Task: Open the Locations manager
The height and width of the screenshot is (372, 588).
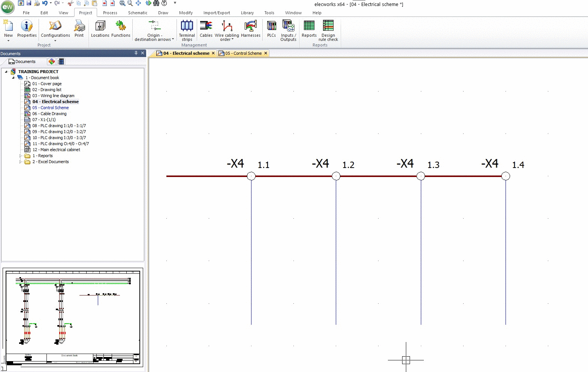Action: point(100,29)
